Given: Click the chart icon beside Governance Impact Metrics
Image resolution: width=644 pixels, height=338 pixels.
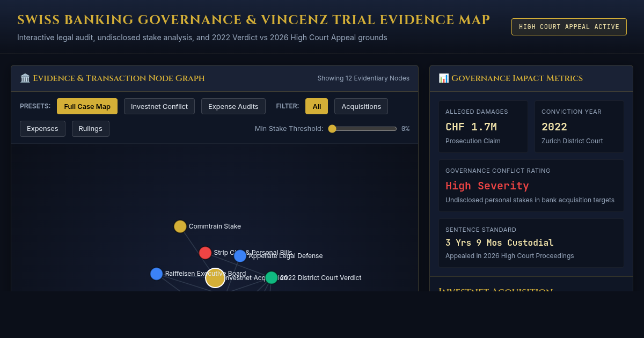Looking at the screenshot, I should pos(444,78).
